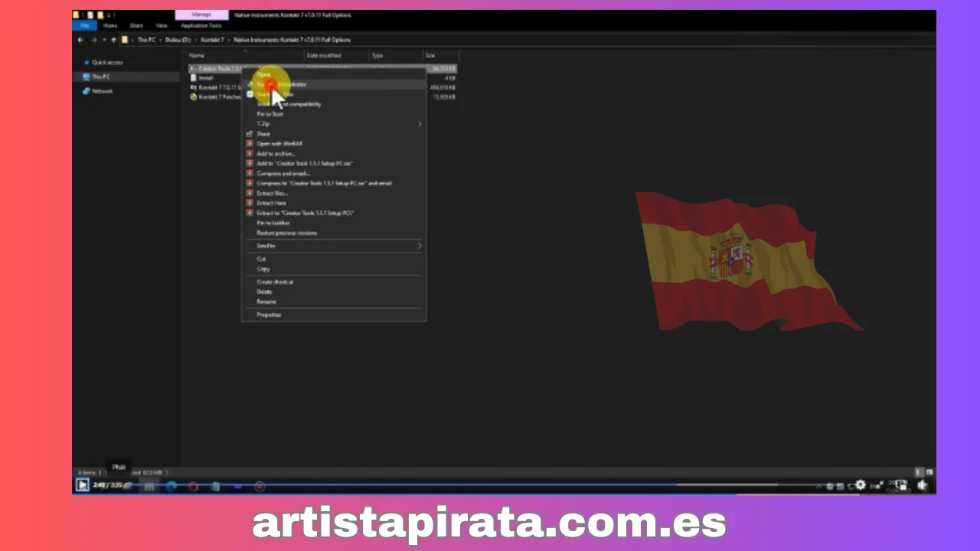Click the drive (D:) breadcrumb
The image size is (980, 551).
click(178, 40)
